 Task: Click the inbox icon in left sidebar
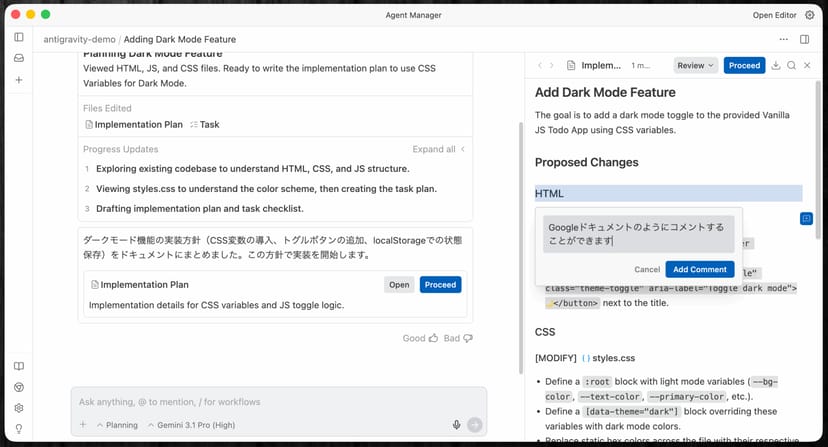click(x=18, y=58)
